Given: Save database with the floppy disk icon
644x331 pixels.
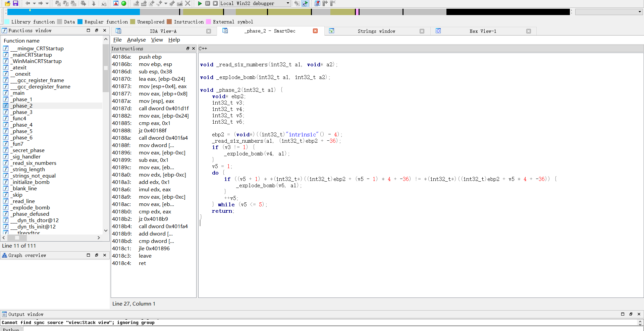Looking at the screenshot, I should (15, 3).
